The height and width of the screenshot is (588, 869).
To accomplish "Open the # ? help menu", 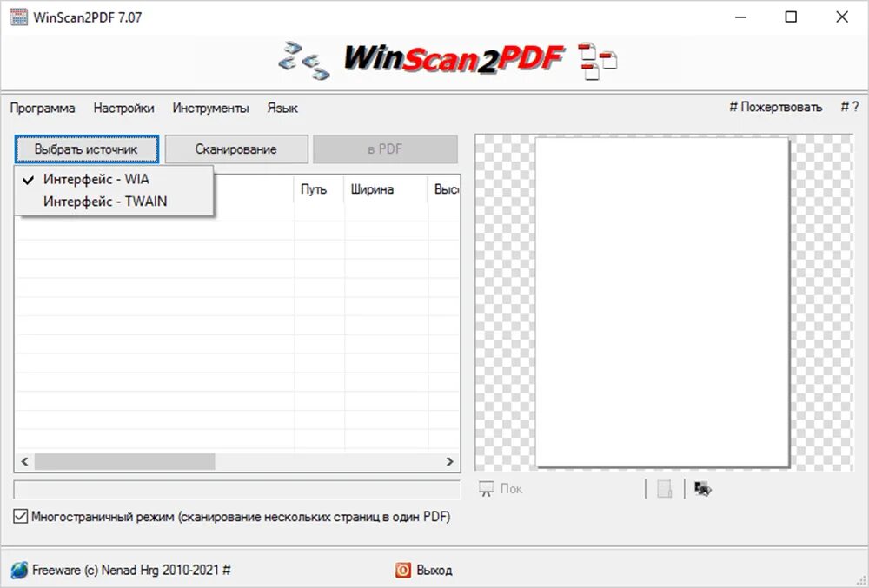I will click(850, 108).
